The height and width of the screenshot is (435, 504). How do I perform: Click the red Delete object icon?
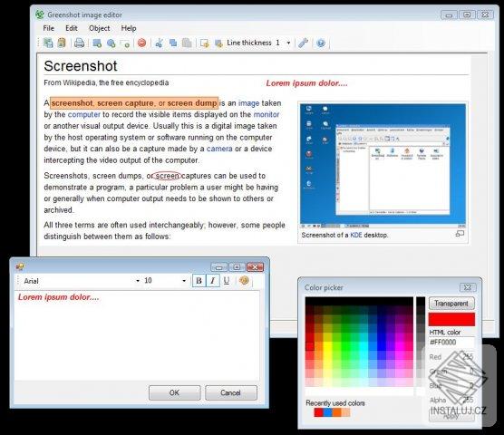point(141,43)
